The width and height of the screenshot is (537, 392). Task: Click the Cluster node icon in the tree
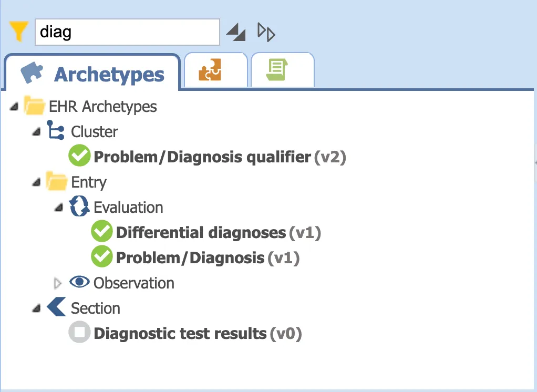(57, 131)
